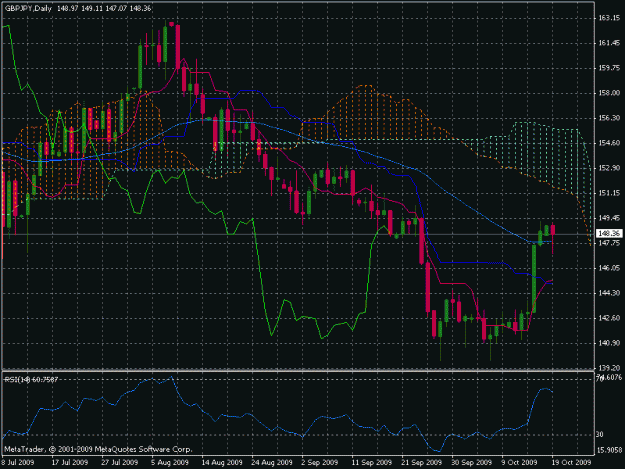Click the 17 Jul 2009 date label

coord(69,462)
